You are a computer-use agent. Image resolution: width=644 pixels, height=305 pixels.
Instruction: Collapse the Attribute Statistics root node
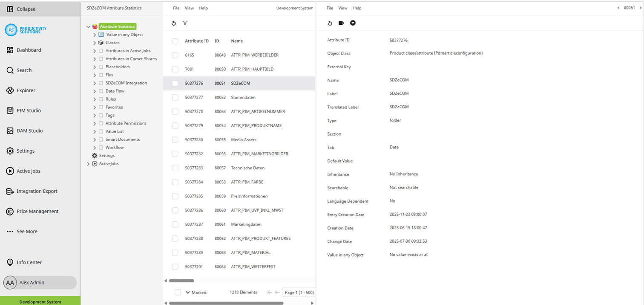(88, 26)
